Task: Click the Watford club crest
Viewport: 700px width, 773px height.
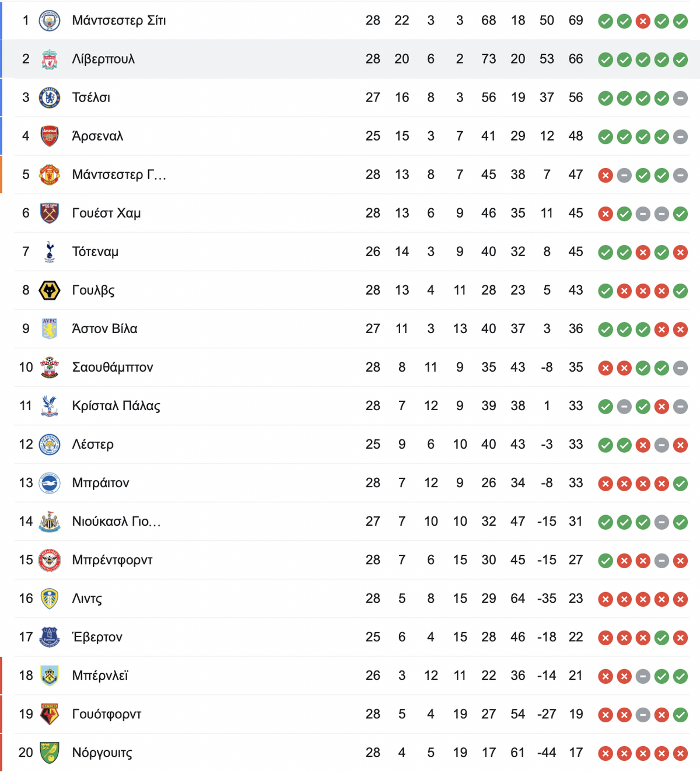Action: point(50,713)
